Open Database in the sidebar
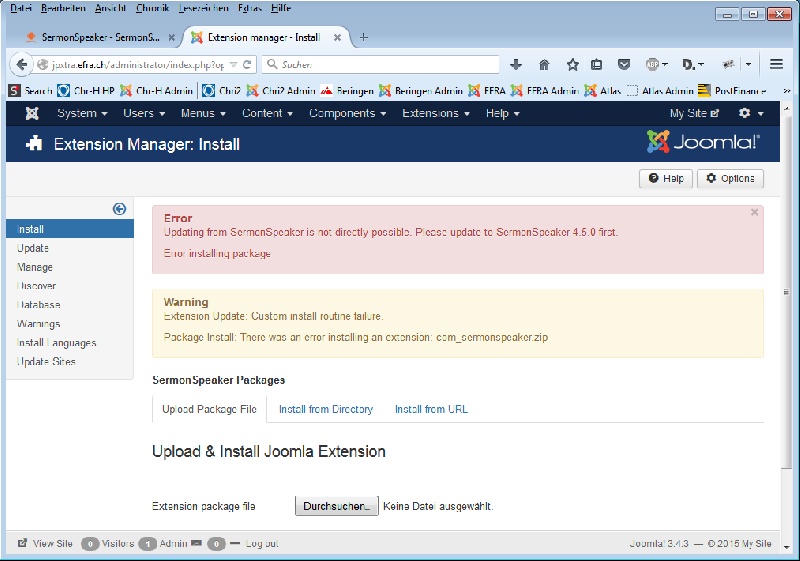The height and width of the screenshot is (561, 800). click(38, 305)
